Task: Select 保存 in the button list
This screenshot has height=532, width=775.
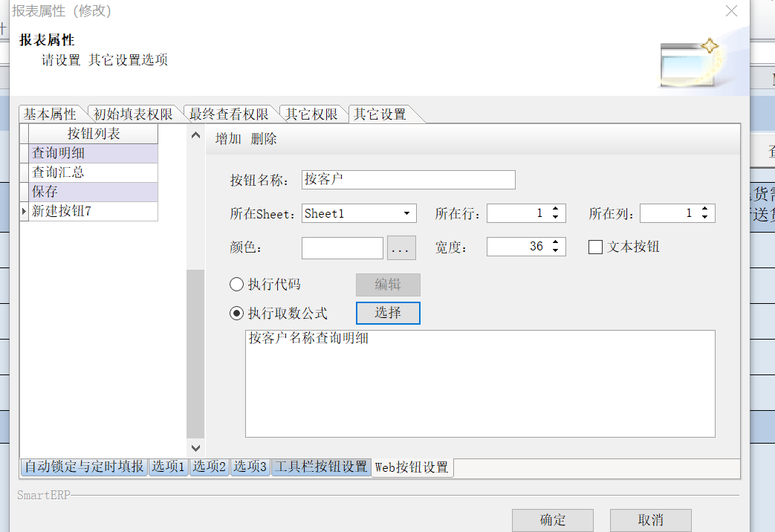Action: click(94, 192)
